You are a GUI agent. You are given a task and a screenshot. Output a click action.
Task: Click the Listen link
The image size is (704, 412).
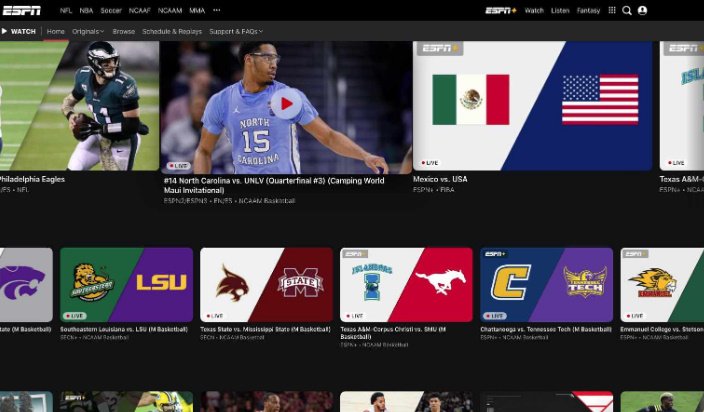pos(560,10)
